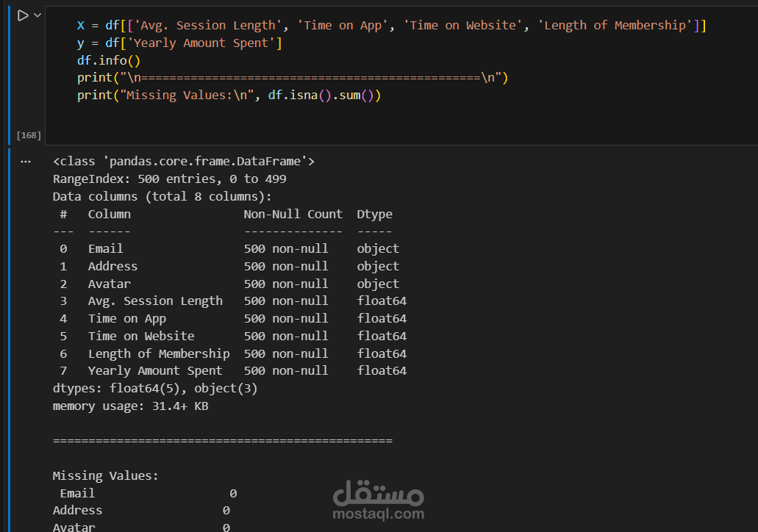Image resolution: width=758 pixels, height=532 pixels.
Task: Click the Dtype column header in output
Action: coord(374,215)
